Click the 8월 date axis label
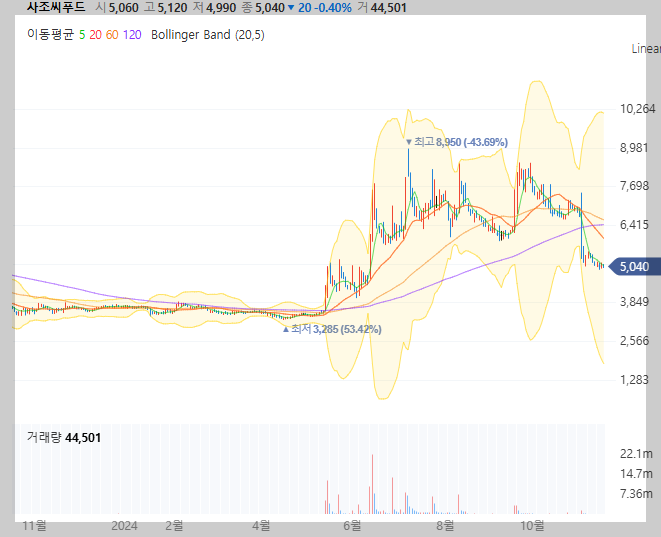 [445, 526]
